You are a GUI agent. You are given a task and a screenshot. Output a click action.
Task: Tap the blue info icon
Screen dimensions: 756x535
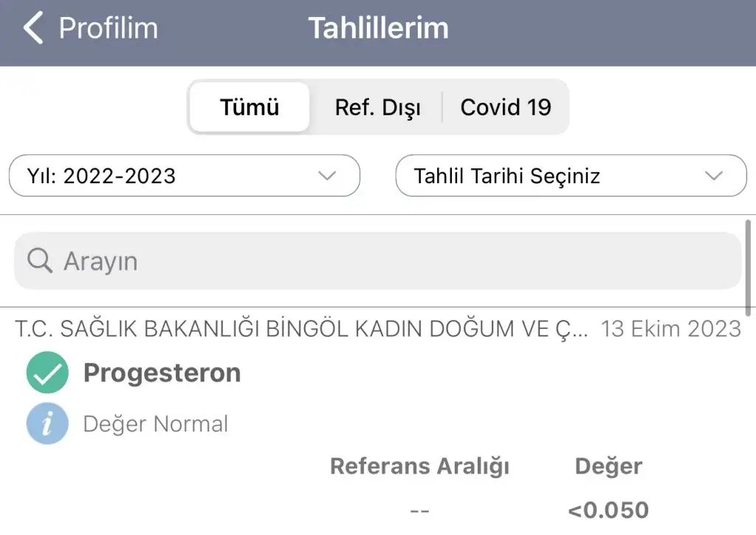coord(47,423)
